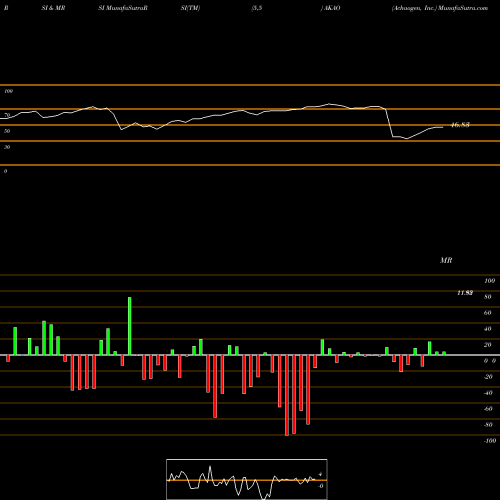Viewport: 500px width, 500px height.
Task: Click the RSI axis label 70
Action: coord(7,115)
